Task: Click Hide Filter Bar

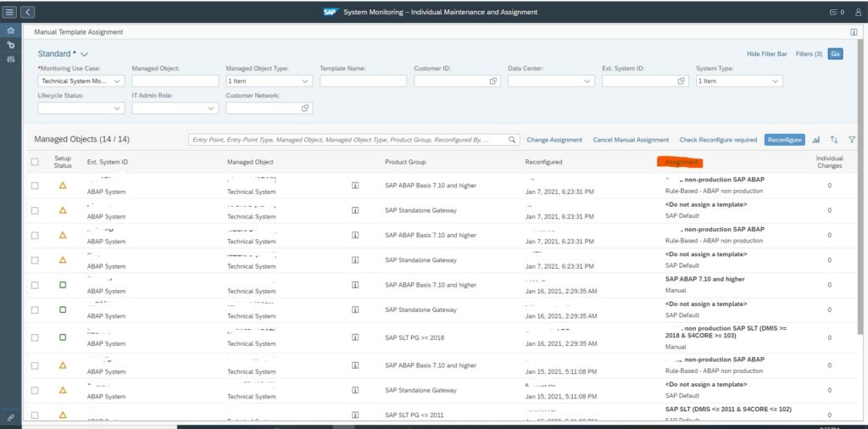Action: [766, 54]
